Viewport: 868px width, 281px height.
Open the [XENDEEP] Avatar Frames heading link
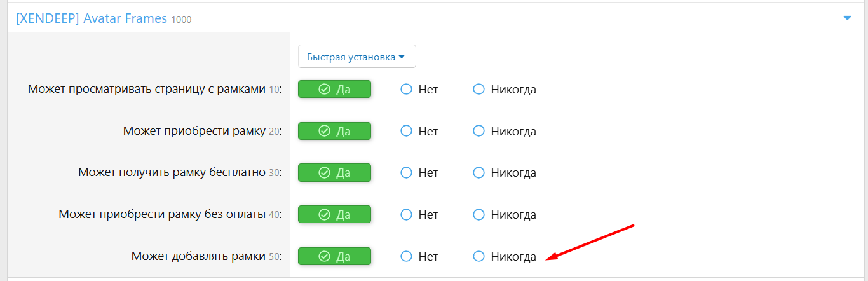92,18
